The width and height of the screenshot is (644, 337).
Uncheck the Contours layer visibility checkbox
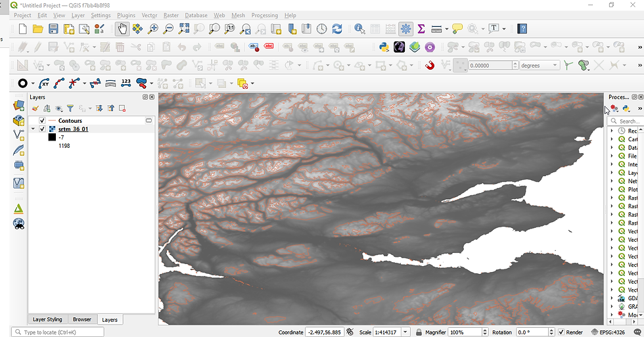(43, 121)
